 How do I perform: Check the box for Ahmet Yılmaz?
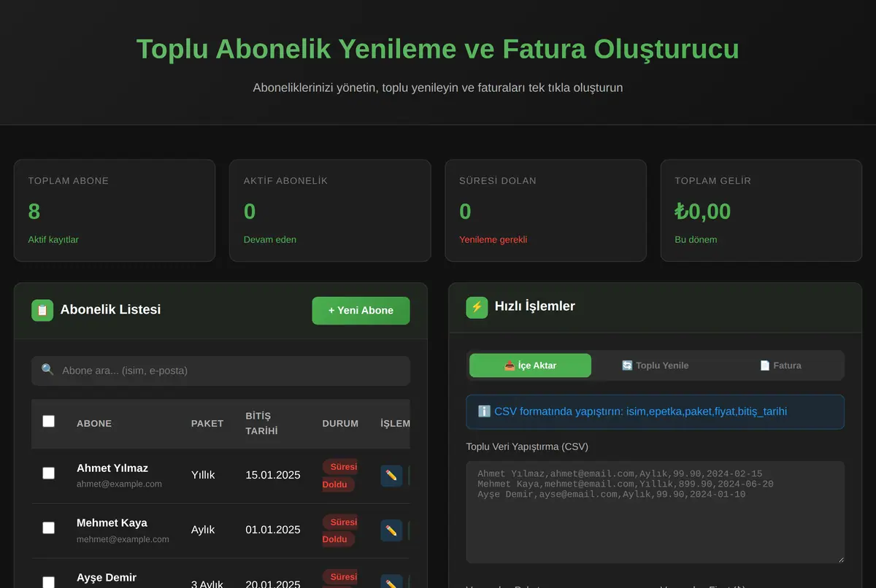pyautogui.click(x=48, y=473)
